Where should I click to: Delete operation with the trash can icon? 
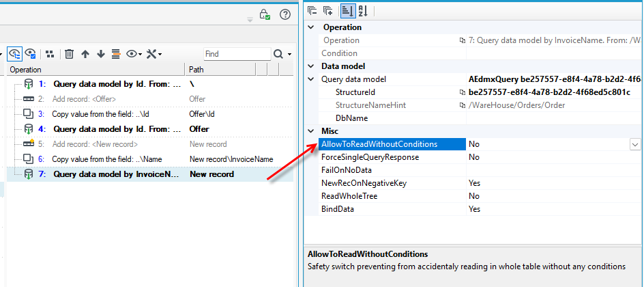tap(70, 54)
